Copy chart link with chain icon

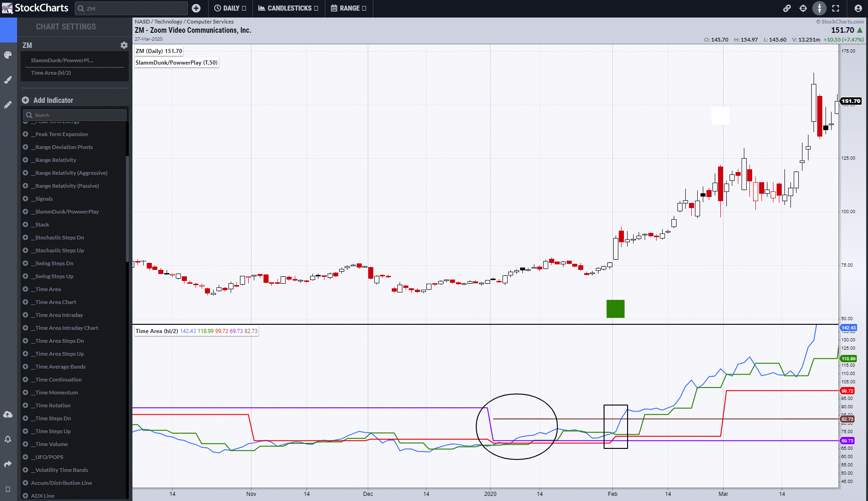coord(787,8)
